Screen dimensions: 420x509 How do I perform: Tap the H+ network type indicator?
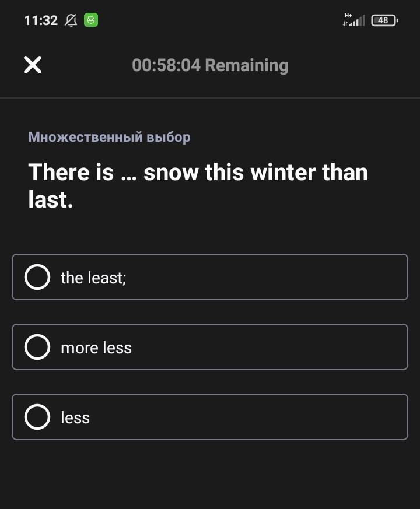pos(348,16)
